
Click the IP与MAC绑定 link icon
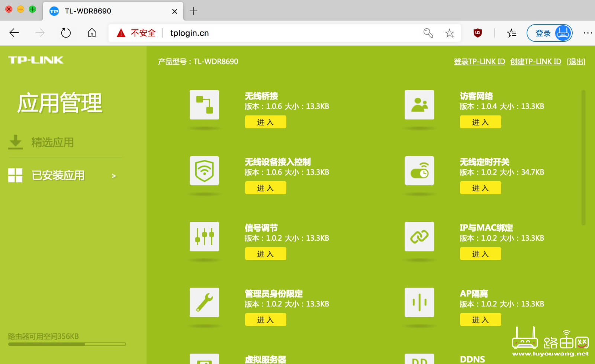(x=419, y=237)
